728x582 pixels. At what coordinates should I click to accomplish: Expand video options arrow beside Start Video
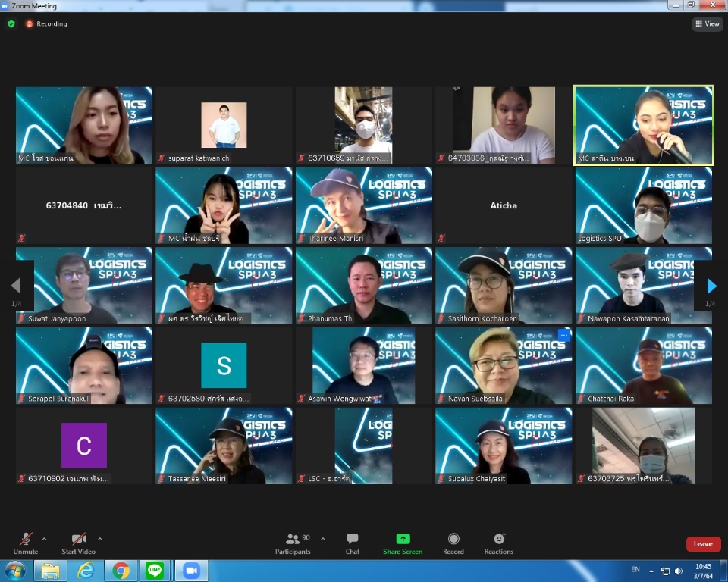click(x=100, y=539)
